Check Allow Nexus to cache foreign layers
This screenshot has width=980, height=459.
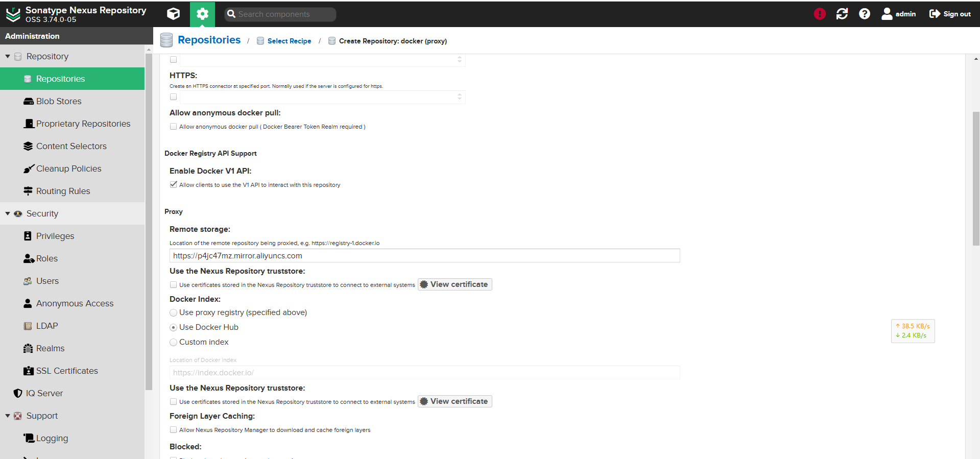click(174, 430)
